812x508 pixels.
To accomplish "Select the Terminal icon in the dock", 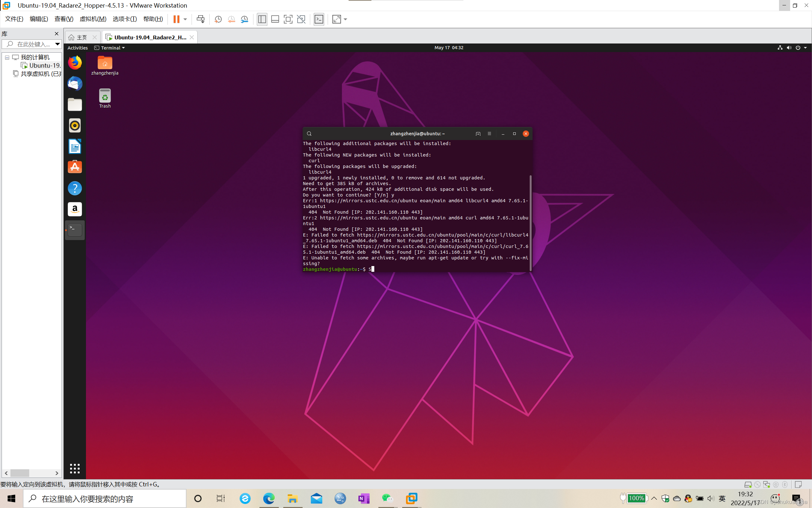I will pos(75,230).
